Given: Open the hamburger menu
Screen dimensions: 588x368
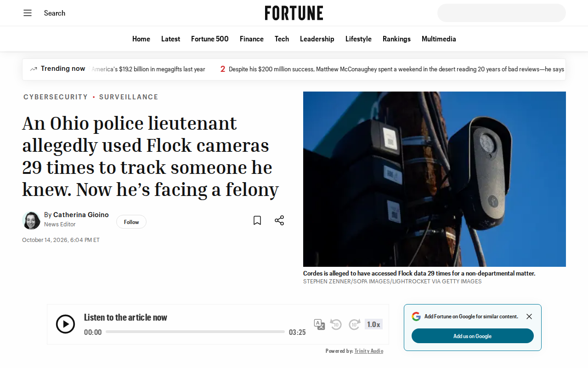Looking at the screenshot, I should (28, 13).
